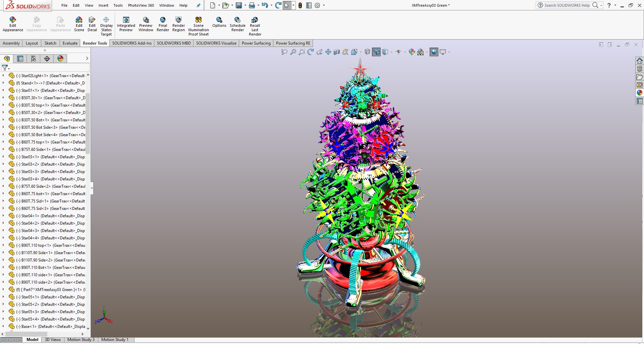Open Display Style dropdown arrow

pos(391,52)
